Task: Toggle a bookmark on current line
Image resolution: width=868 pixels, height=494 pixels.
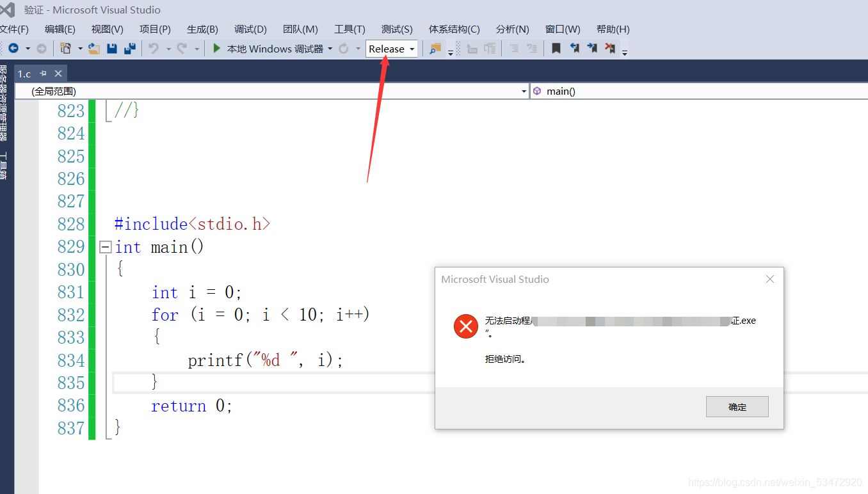Action: 556,49
